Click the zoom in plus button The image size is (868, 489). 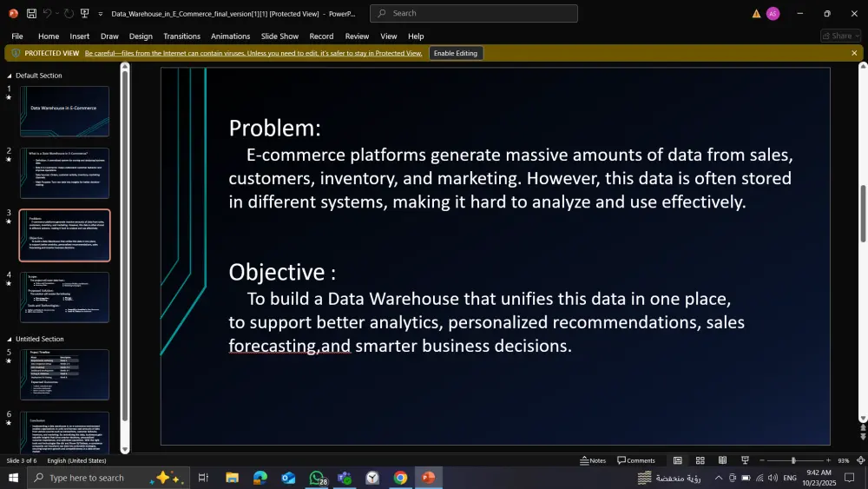828,460
